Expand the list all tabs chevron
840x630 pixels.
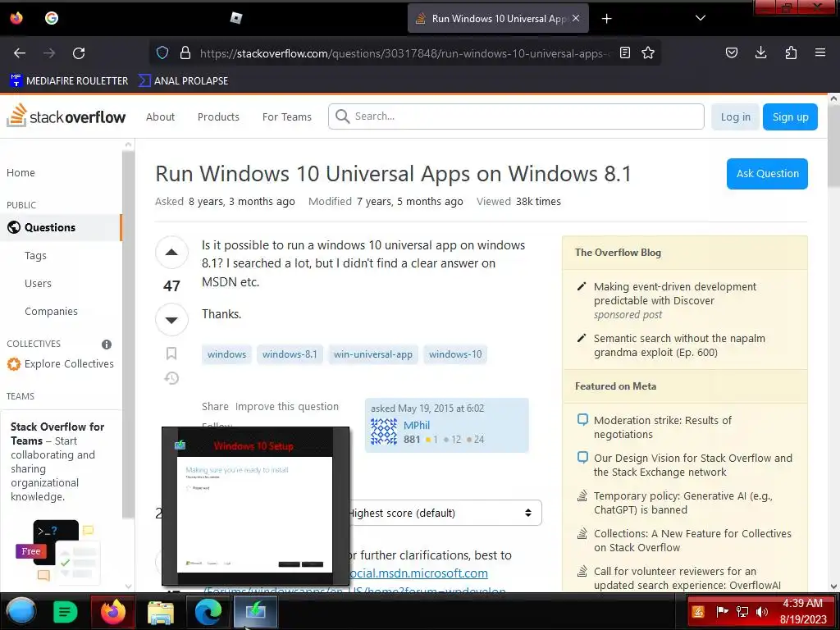coord(701,18)
